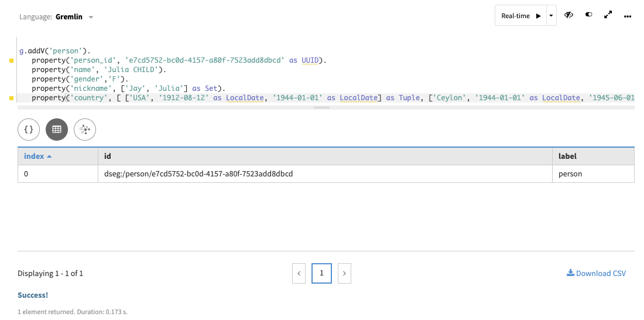Open the graph visualization view
Screen dimensions: 644x320
point(85,130)
